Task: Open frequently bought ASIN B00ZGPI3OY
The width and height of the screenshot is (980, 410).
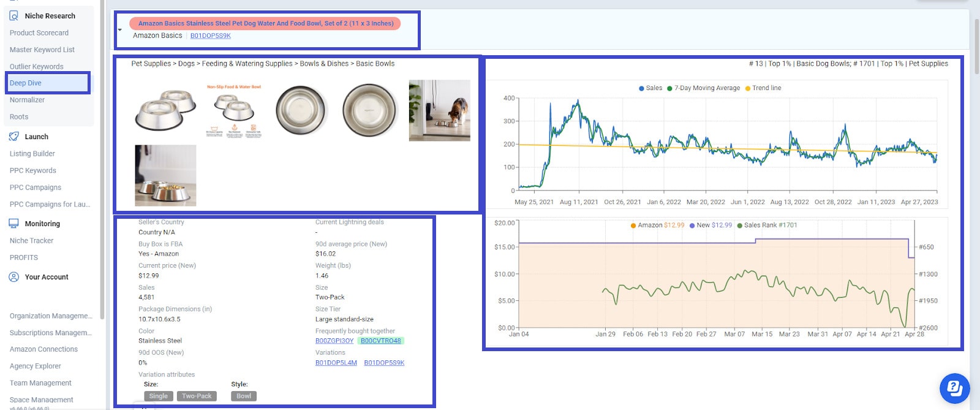Action: (x=334, y=341)
